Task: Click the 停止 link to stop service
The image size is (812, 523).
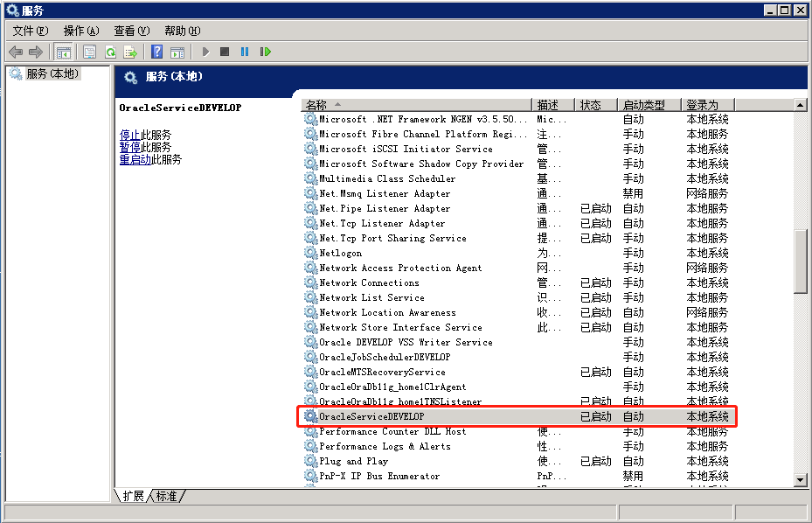Action: tap(129, 135)
